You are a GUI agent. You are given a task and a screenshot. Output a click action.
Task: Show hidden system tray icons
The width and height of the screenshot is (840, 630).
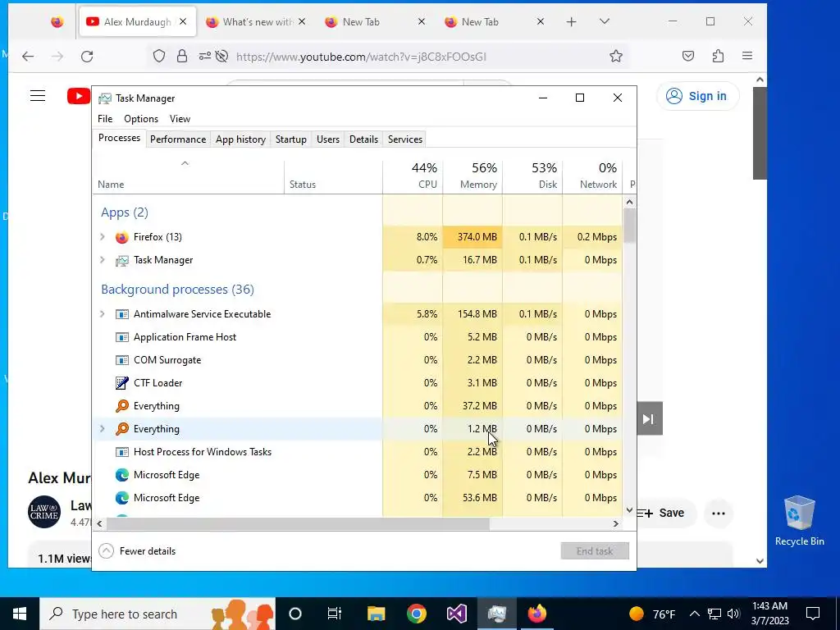pyautogui.click(x=694, y=614)
